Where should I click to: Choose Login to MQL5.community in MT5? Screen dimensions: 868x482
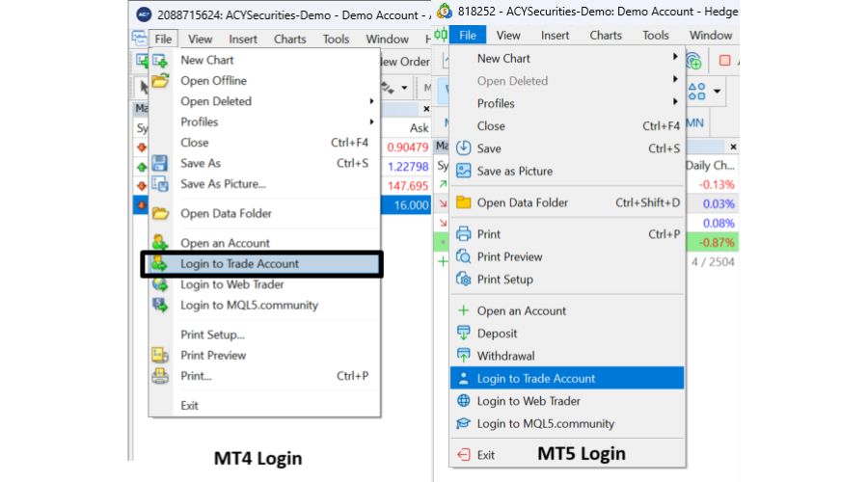tap(545, 424)
